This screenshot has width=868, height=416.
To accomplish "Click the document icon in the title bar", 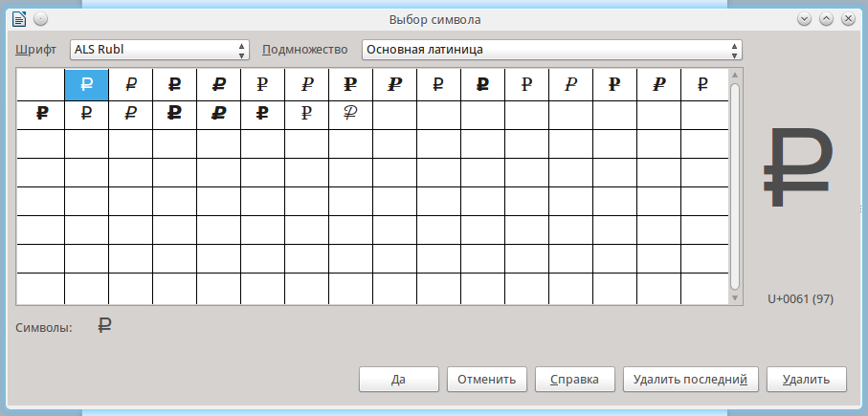I will [x=19, y=18].
